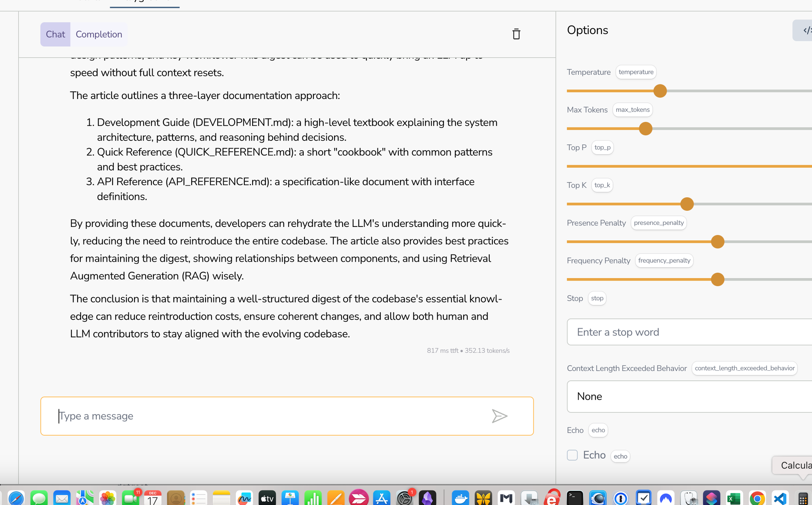
Task: Click the 'top_k' parameter tag
Action: pyautogui.click(x=602, y=185)
